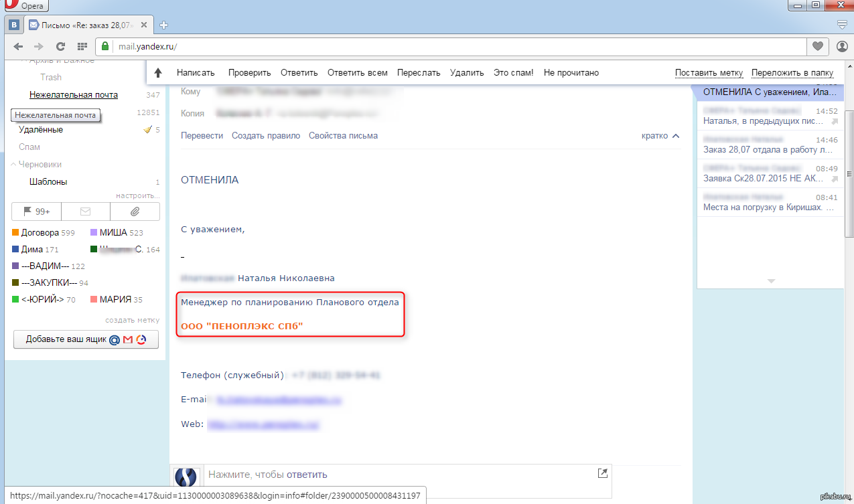Screen dimensions: 854x504
Task: Filter flagged messages with flag icon
Action: [36, 212]
